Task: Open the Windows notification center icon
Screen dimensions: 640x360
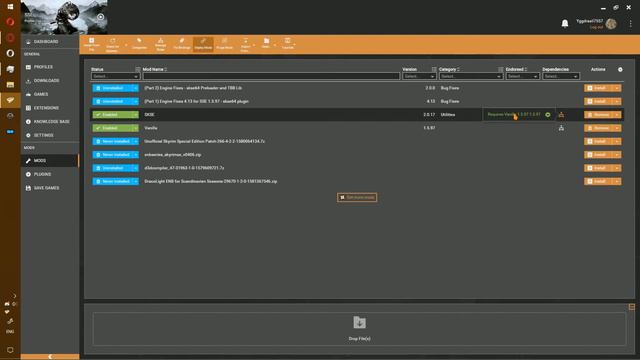Action: [10, 350]
